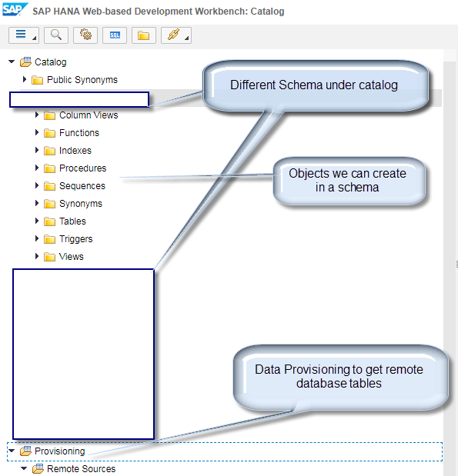
Task: Click the link chain toolbar button
Action: (x=176, y=35)
